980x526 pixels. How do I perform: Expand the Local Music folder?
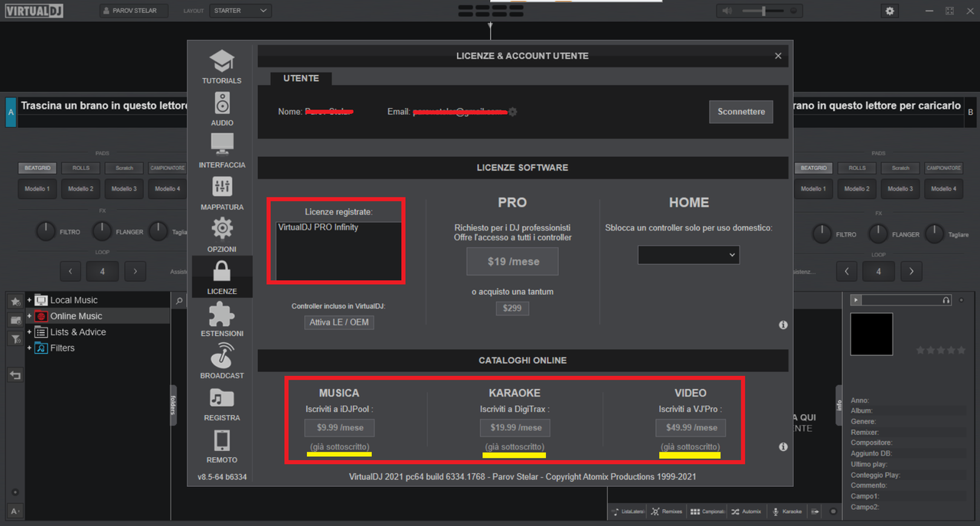pos(29,300)
